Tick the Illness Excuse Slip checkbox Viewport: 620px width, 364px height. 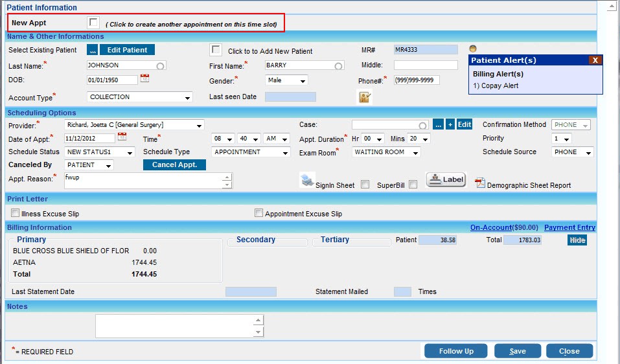[x=16, y=212]
